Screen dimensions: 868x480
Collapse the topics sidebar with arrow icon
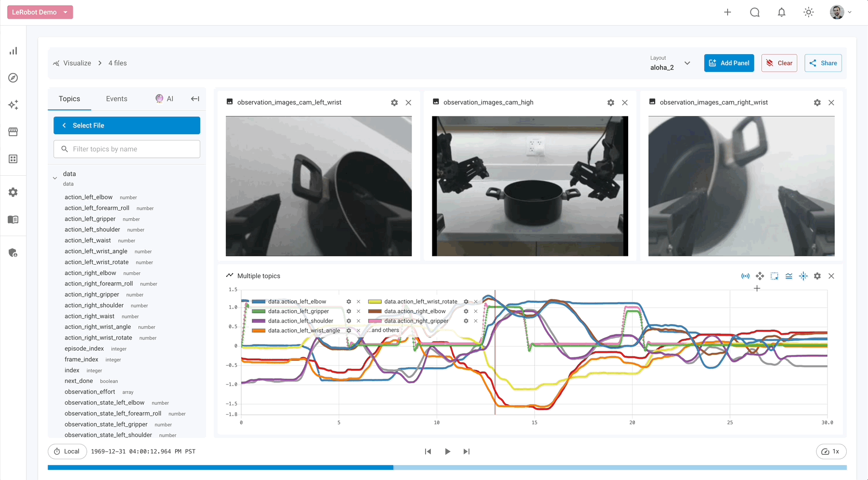pos(195,99)
